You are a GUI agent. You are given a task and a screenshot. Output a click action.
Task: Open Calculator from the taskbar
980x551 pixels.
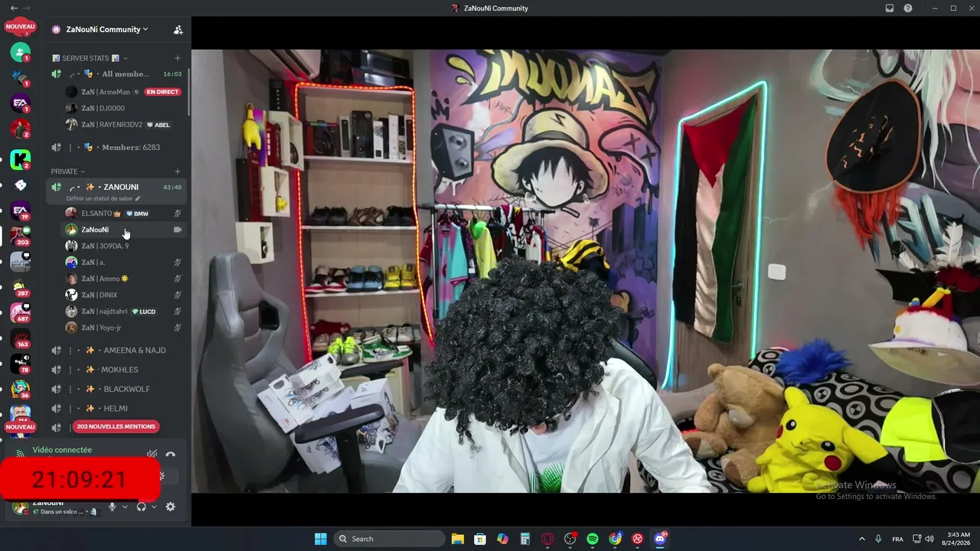[524, 539]
